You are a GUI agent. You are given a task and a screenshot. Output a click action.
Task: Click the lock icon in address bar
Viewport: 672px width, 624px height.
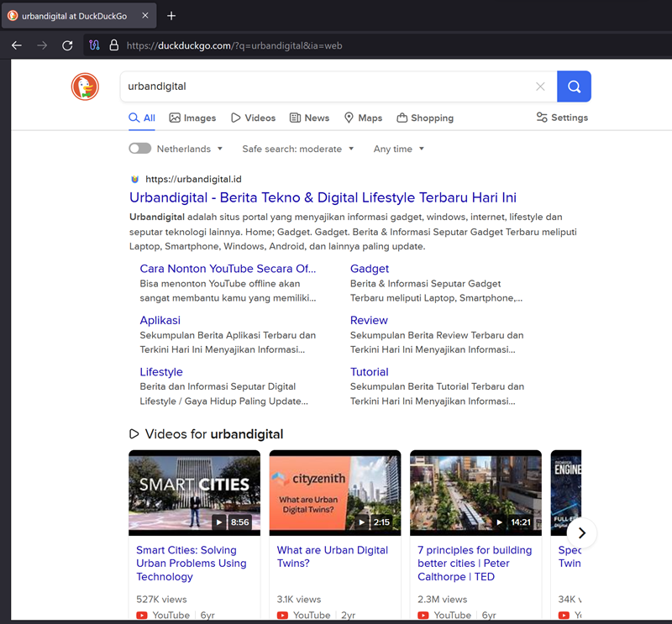pos(114,45)
